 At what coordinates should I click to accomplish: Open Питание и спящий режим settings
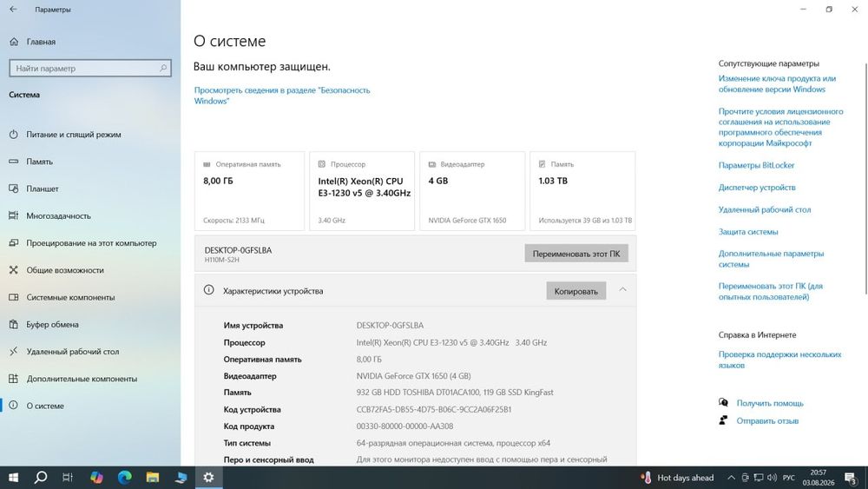[74, 135]
